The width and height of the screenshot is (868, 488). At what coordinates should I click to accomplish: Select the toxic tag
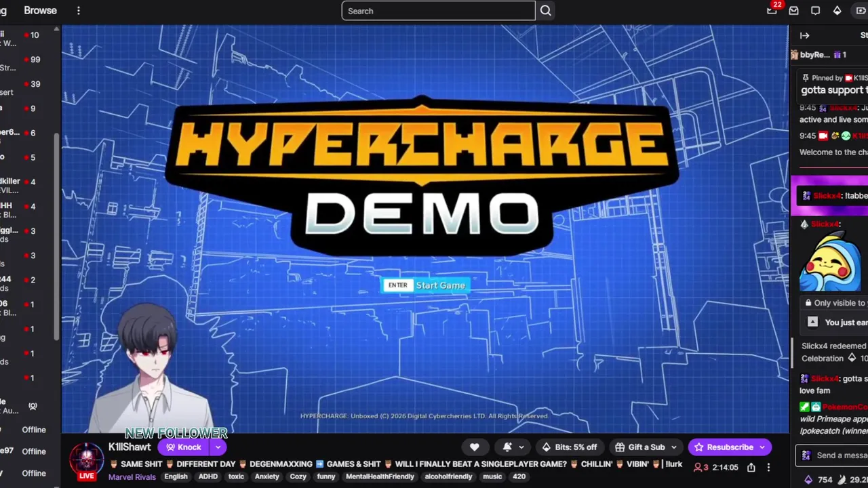point(236,476)
